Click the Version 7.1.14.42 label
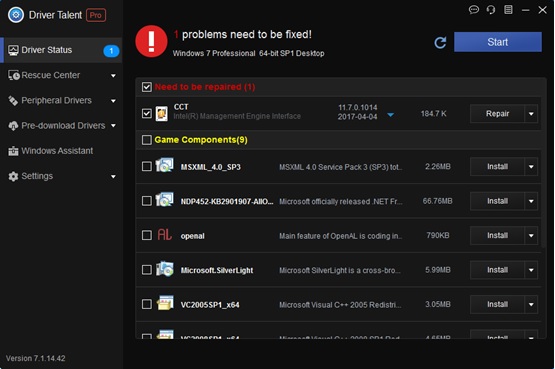This screenshot has width=555, height=369. point(35,358)
